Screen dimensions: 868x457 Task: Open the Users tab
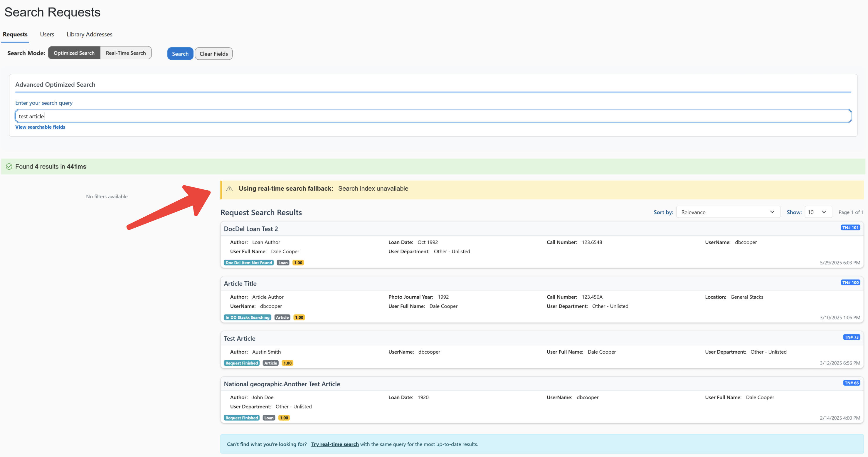47,34
